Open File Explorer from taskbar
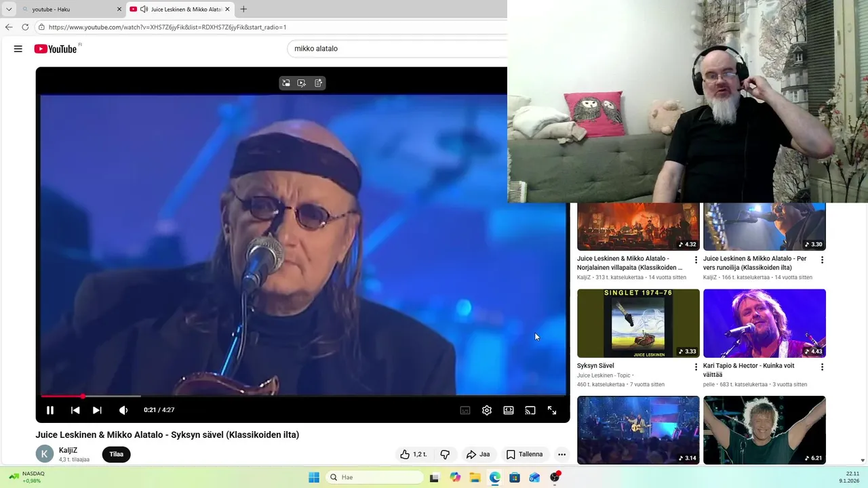This screenshot has height=488, width=868. 475,477
